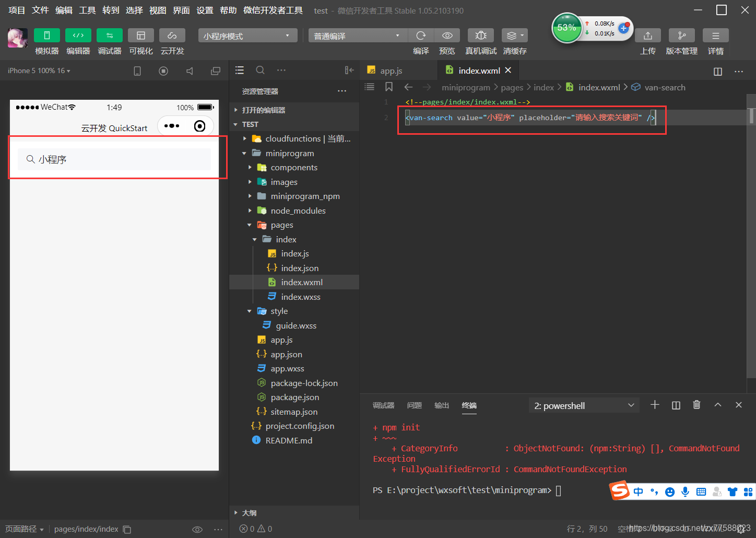Expand the 大纲 outline section

294,513
